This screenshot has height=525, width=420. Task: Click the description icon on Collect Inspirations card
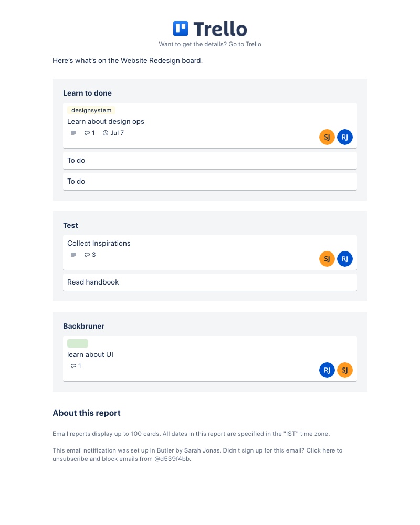pyautogui.click(x=73, y=255)
